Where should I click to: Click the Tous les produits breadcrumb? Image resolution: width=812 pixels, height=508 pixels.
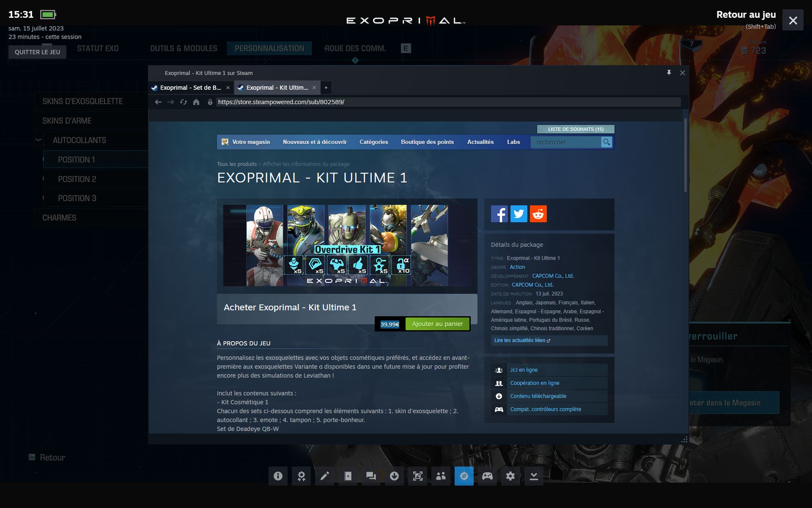click(x=237, y=164)
